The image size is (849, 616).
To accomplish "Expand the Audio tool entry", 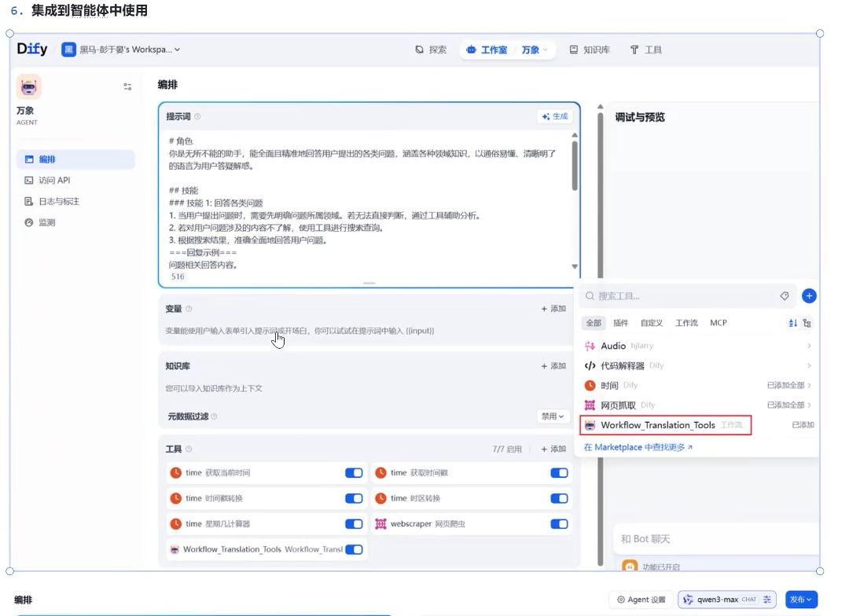I will coord(699,346).
